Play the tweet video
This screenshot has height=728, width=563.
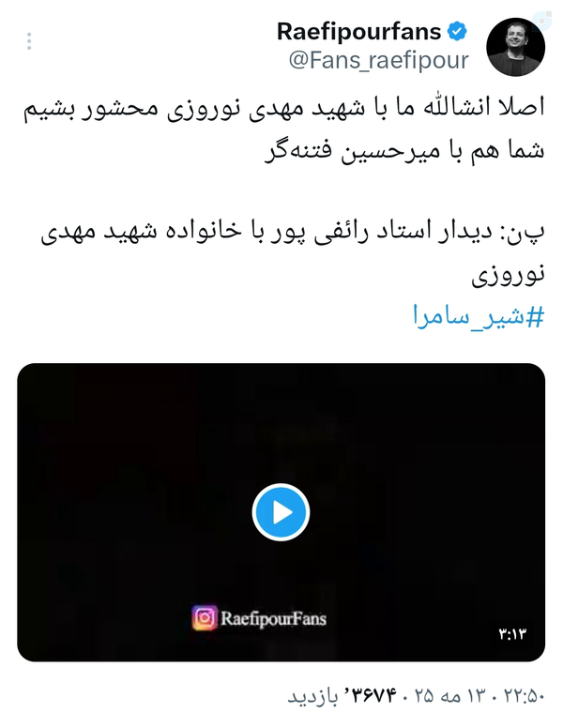pyautogui.click(x=281, y=512)
